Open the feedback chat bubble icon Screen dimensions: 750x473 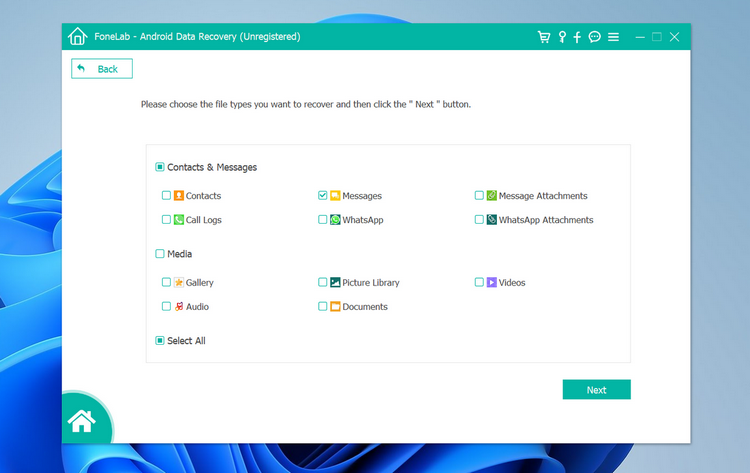pyautogui.click(x=595, y=37)
